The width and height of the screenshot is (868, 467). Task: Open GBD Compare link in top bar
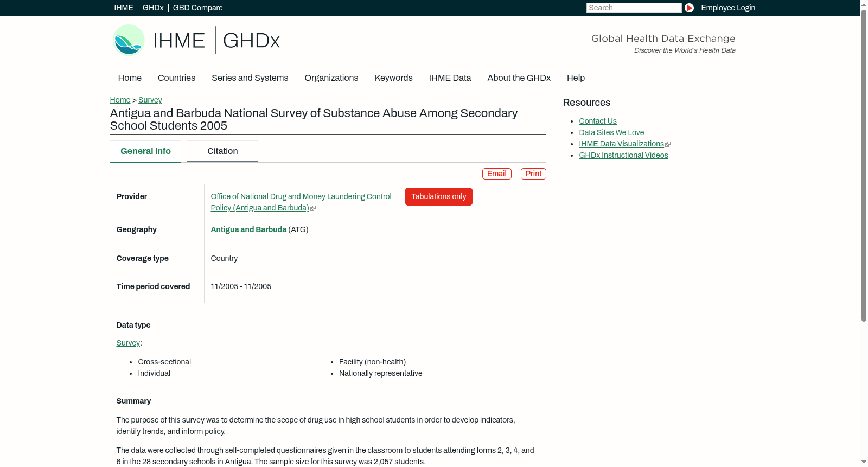click(x=197, y=8)
